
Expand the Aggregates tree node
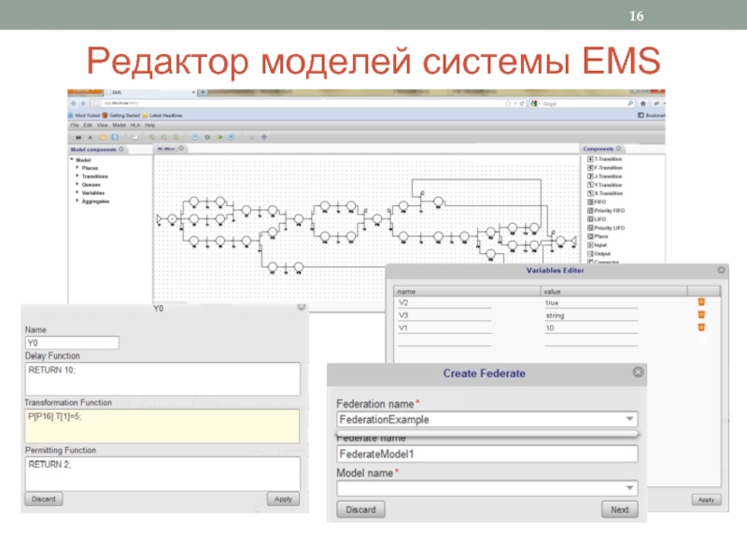(78, 201)
